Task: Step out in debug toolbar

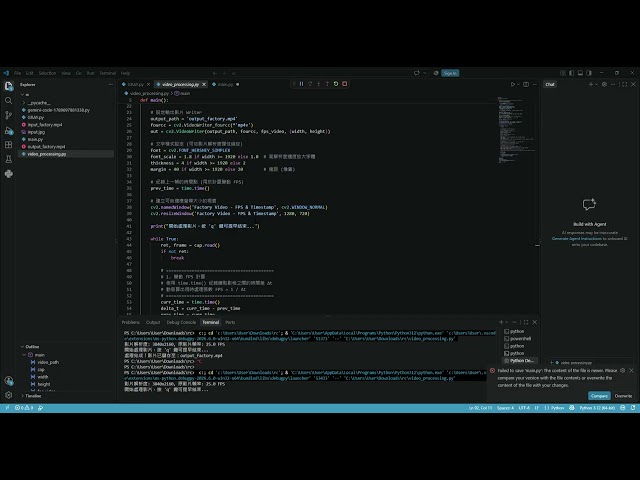Action: (327, 84)
